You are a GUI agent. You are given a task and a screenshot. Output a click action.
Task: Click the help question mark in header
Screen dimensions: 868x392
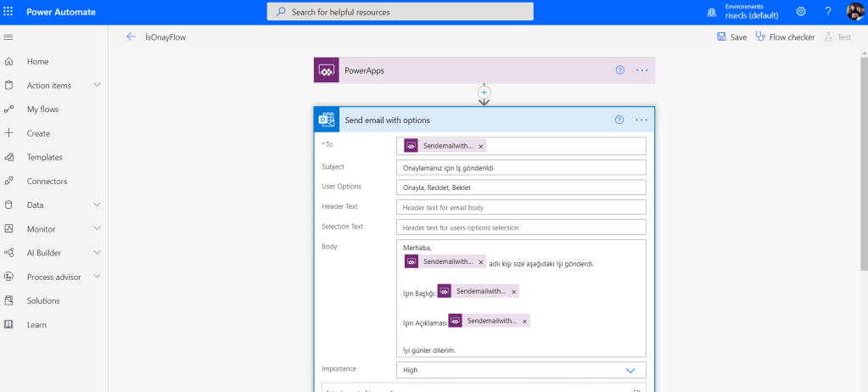click(828, 12)
